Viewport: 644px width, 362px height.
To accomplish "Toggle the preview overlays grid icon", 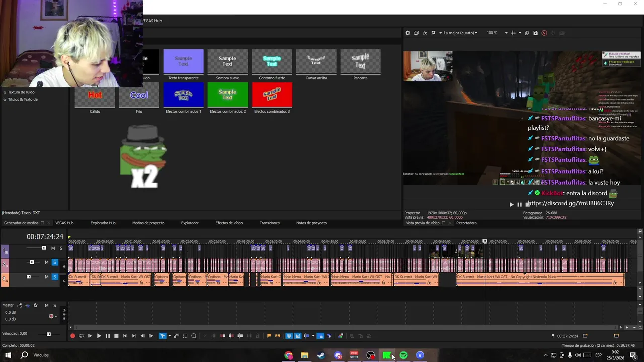I will 513,33.
